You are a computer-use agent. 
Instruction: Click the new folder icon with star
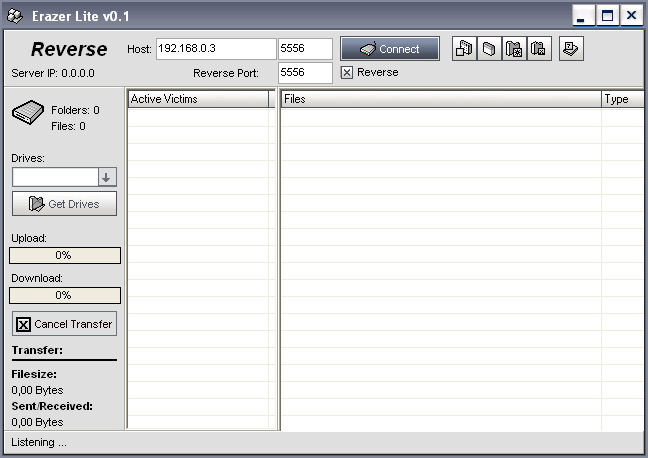click(x=514, y=49)
